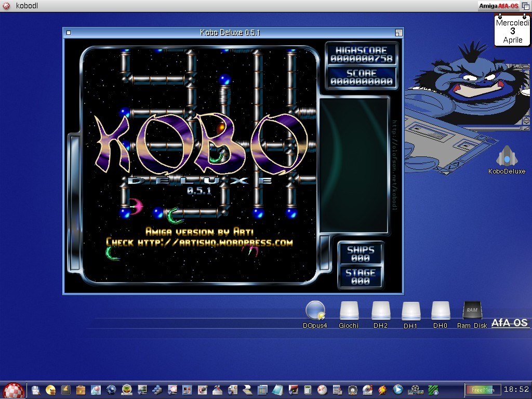Image resolution: width=532 pixels, height=399 pixels.
Task: Open the DH1 drive icon
Action: pos(410,311)
